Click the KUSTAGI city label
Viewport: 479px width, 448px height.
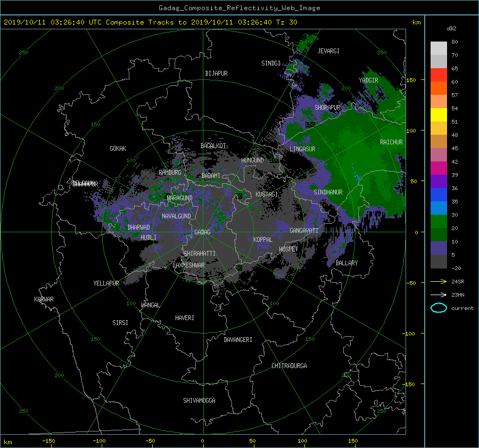pos(267,194)
